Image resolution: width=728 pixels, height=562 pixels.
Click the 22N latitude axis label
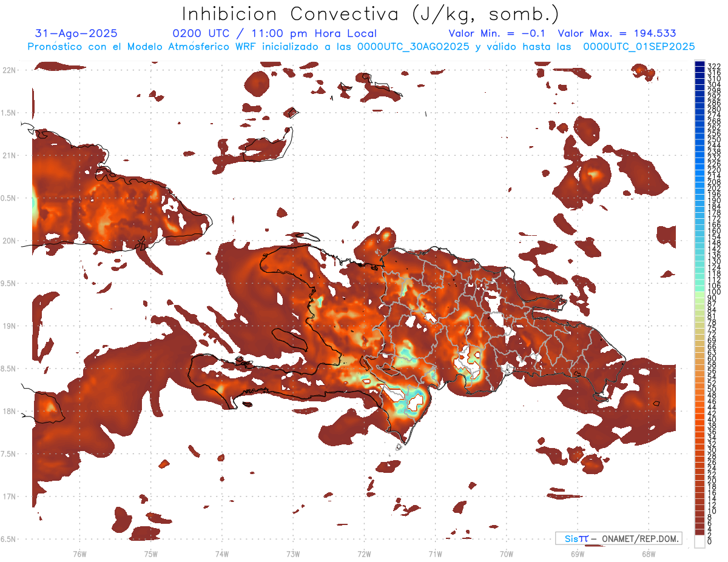point(8,70)
